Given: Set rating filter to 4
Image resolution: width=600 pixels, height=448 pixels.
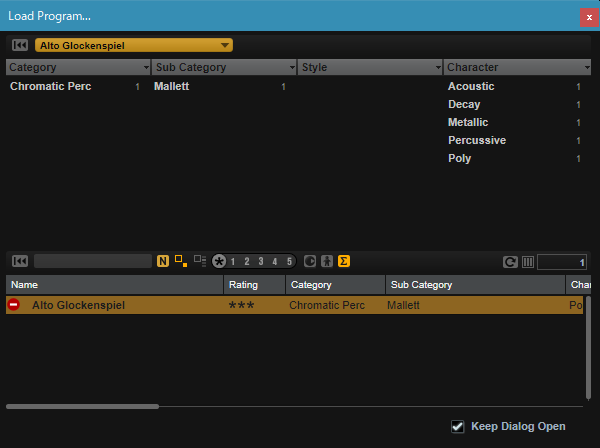Looking at the screenshot, I should pos(275,262).
